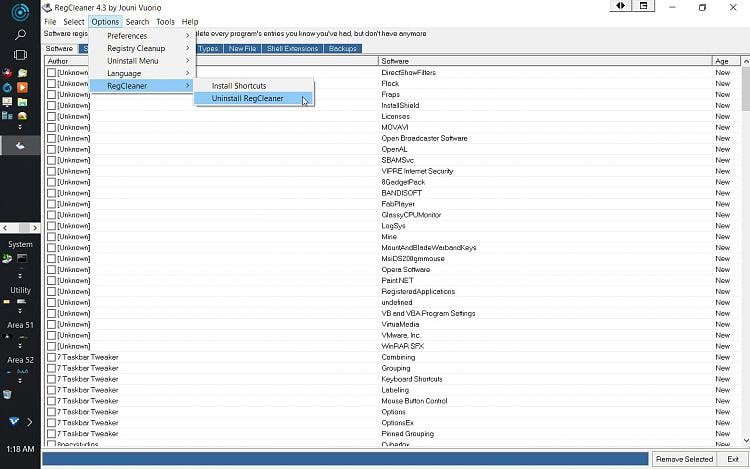Open the control panel style icon
This screenshot has height=469, width=750.
(7, 116)
